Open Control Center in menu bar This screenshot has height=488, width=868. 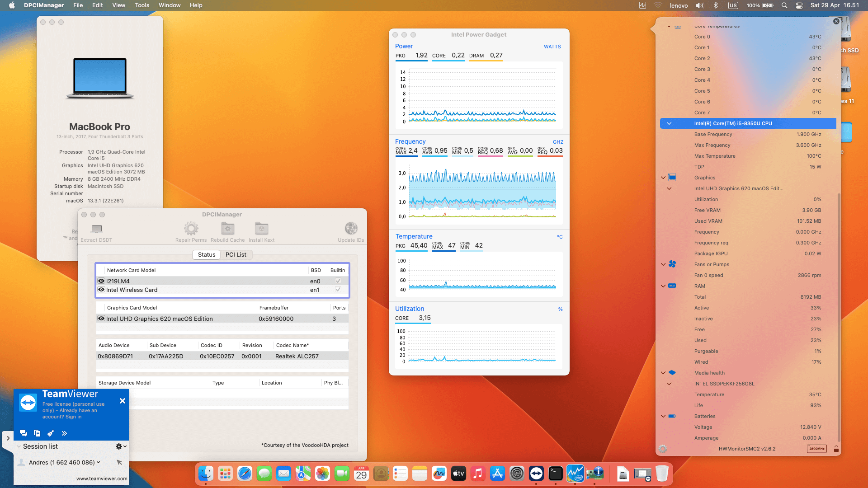click(x=799, y=5)
